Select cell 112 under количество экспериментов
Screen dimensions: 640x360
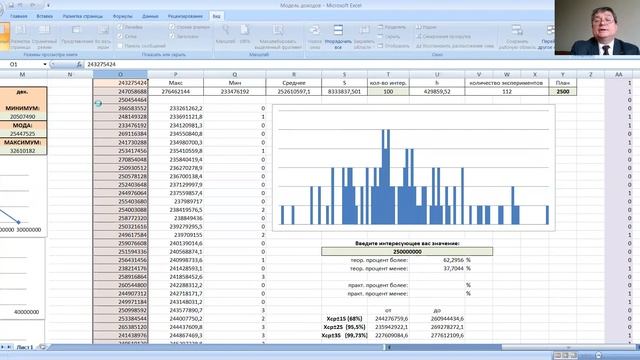(507, 91)
